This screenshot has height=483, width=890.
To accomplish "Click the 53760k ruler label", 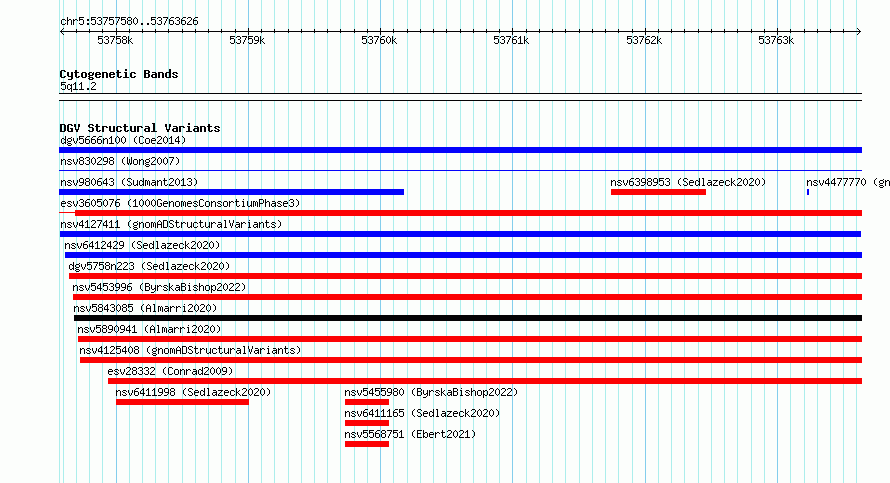I will pos(379,40).
